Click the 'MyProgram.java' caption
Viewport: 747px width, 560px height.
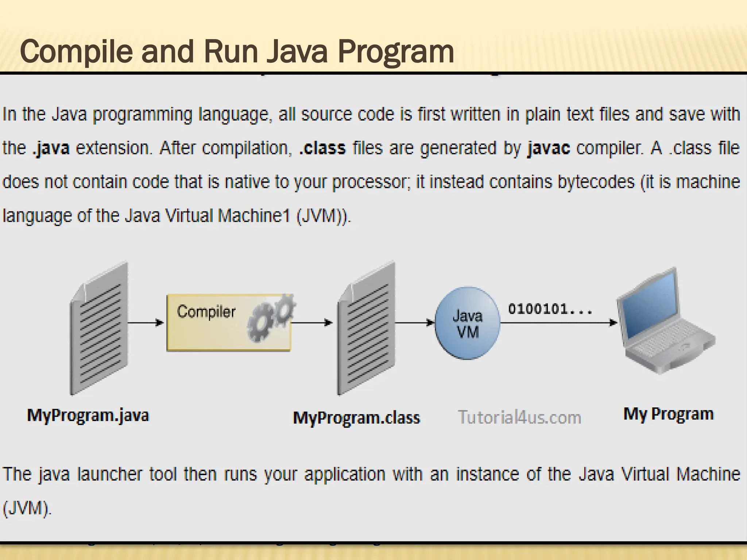88,416
